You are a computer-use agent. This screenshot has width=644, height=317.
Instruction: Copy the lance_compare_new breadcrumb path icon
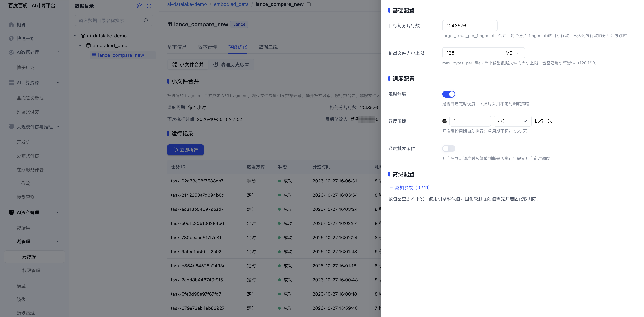(x=309, y=4)
